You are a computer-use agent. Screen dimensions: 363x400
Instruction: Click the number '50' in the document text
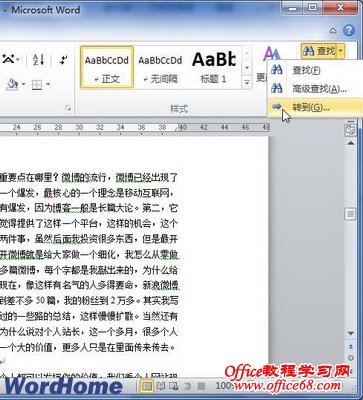40,301
